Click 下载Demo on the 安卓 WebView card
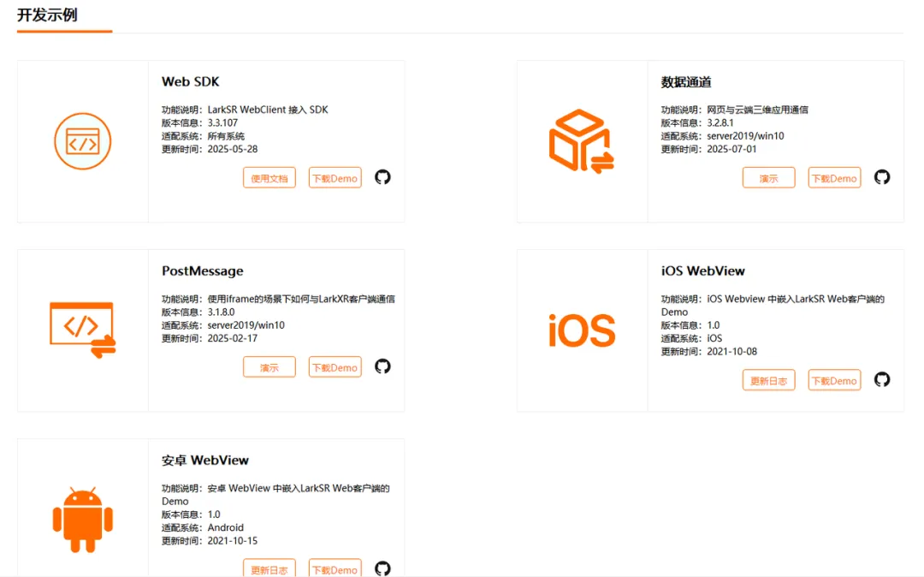This screenshot has width=924, height=577. click(x=335, y=568)
